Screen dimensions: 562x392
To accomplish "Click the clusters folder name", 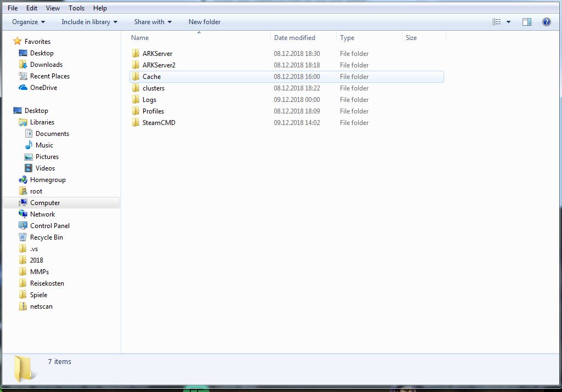I will (154, 88).
